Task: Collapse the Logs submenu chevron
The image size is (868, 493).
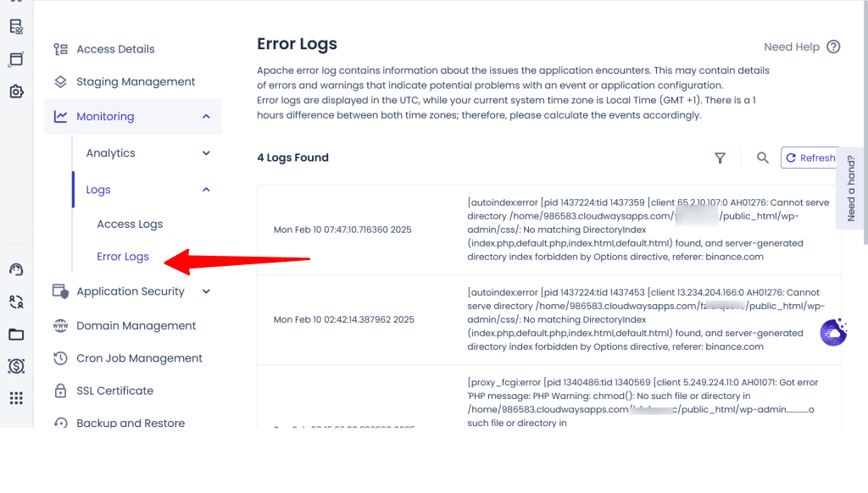Action: [206, 190]
